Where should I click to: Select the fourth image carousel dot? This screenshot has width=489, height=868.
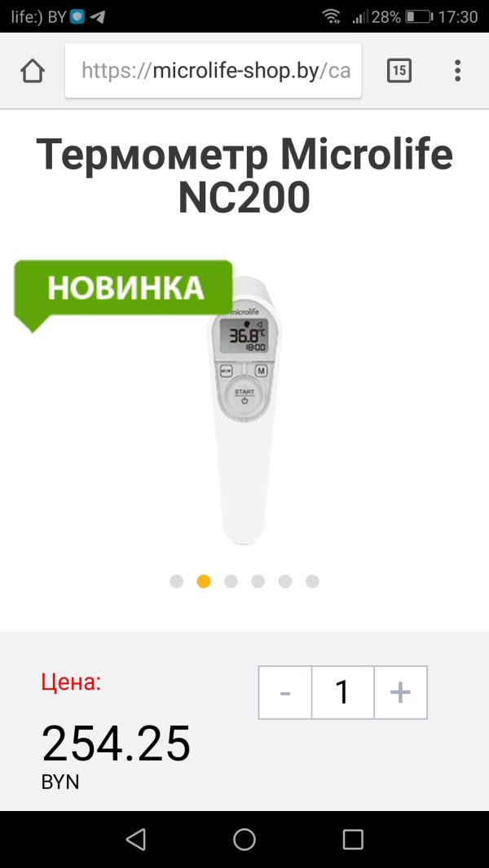tap(258, 581)
